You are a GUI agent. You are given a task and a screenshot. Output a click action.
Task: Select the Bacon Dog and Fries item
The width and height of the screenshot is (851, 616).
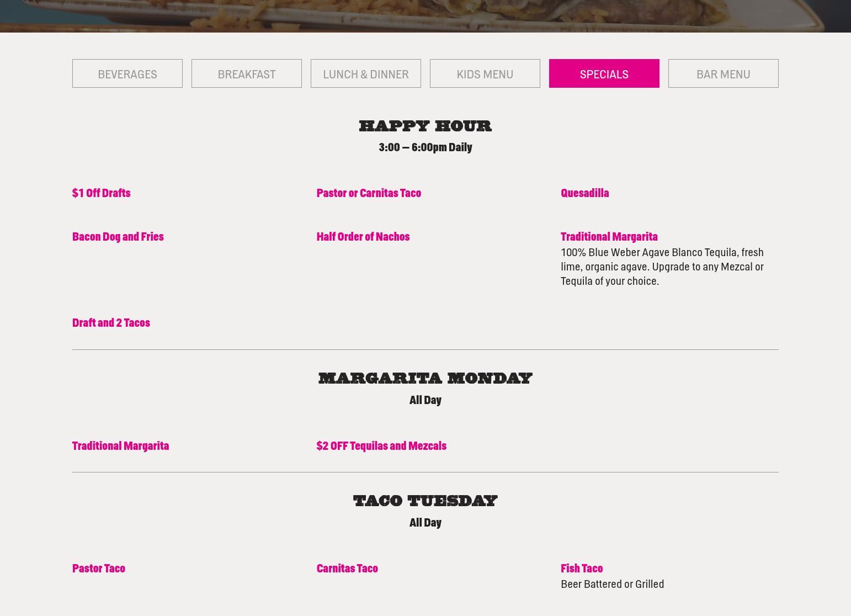click(x=118, y=236)
